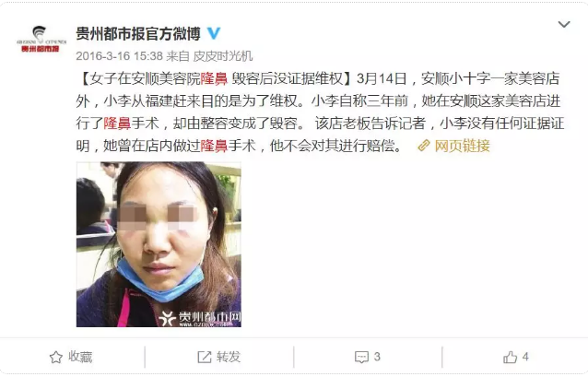Click the star favorite icon

56,357
